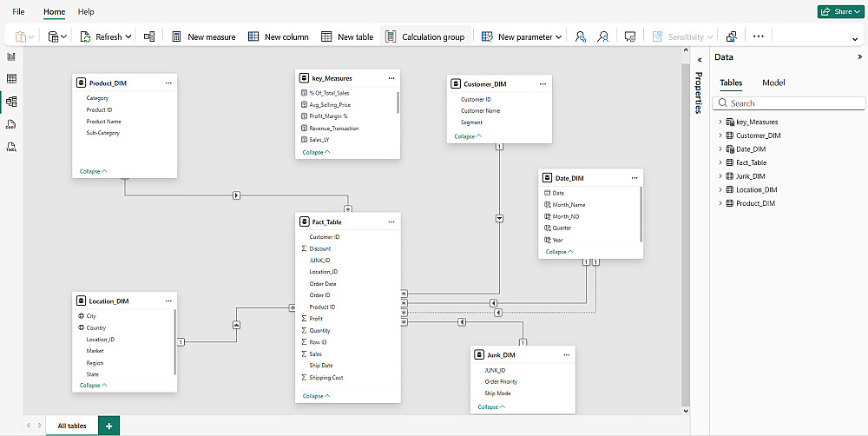Switch to Table view in left sidebar
The width and height of the screenshot is (868, 436).
pyautogui.click(x=11, y=79)
